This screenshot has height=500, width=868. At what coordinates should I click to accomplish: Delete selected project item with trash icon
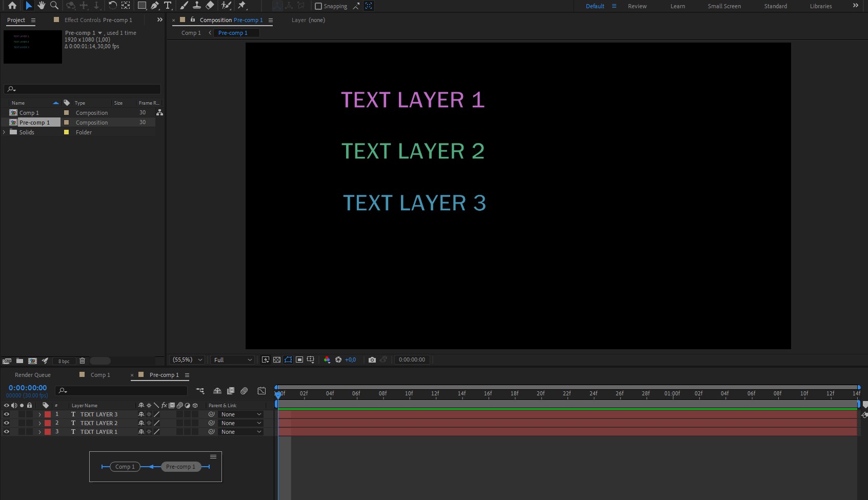point(82,361)
